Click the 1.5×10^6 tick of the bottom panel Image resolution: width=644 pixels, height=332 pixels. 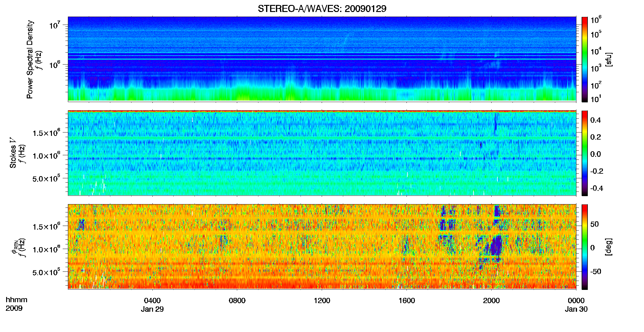point(46,227)
